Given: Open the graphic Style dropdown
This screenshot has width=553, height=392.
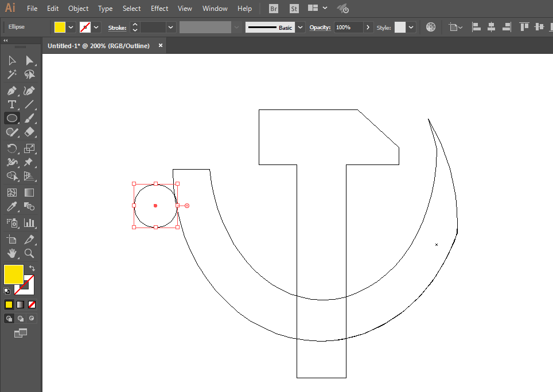Looking at the screenshot, I should [x=411, y=28].
